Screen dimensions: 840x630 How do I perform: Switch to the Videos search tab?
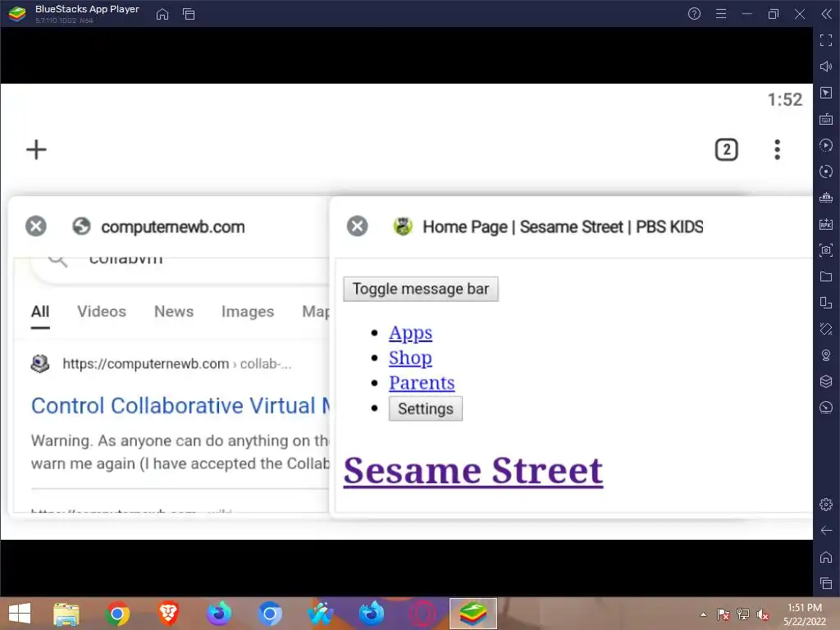(x=101, y=311)
